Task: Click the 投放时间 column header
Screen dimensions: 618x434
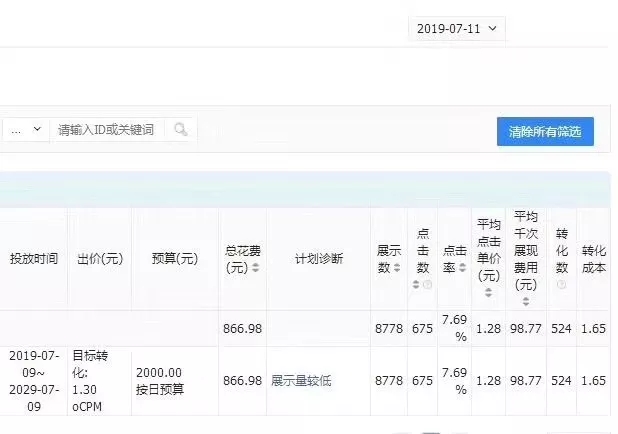Action: [35, 259]
